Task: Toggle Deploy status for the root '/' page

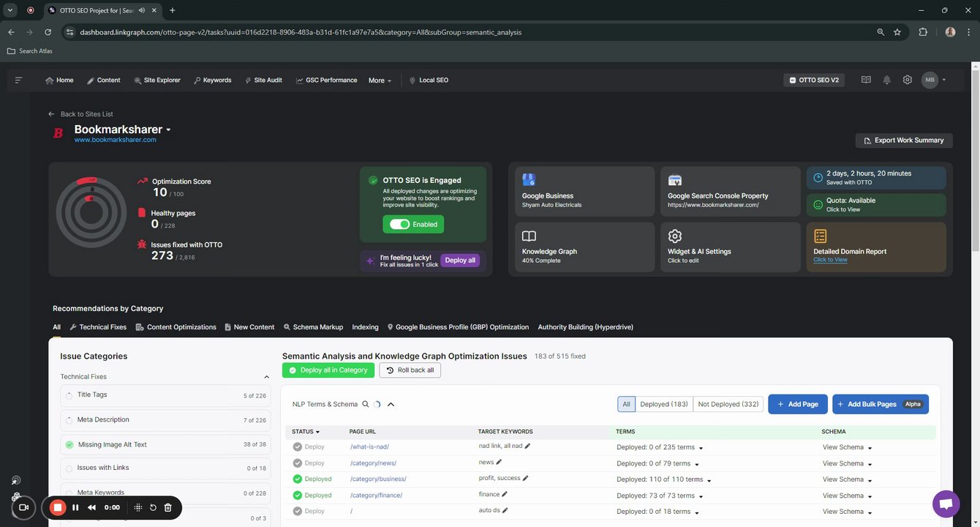Action: click(309, 512)
